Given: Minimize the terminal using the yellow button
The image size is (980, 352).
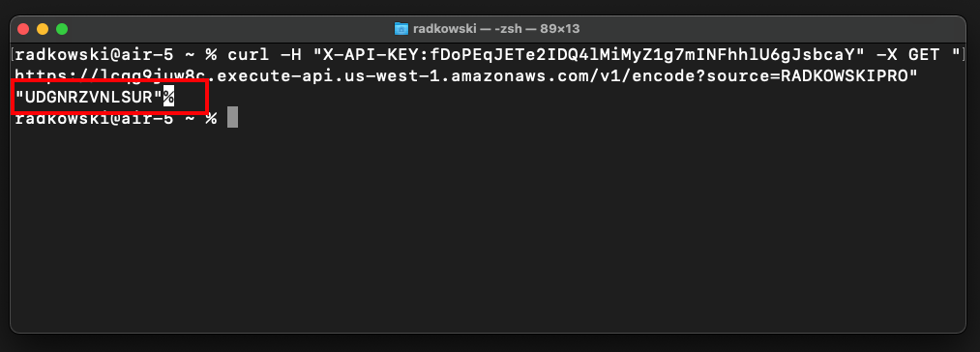Looking at the screenshot, I should [43, 29].
